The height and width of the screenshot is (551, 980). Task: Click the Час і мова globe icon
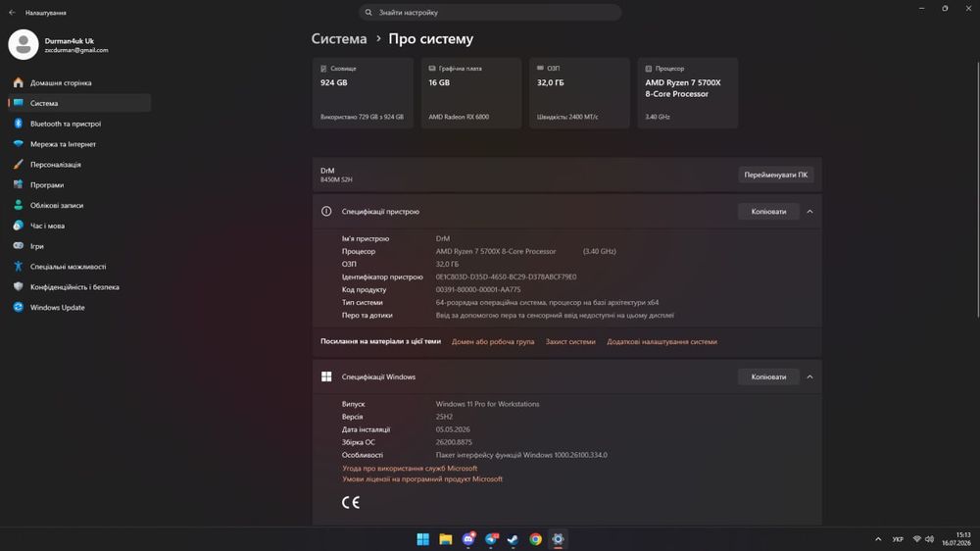pyautogui.click(x=18, y=225)
